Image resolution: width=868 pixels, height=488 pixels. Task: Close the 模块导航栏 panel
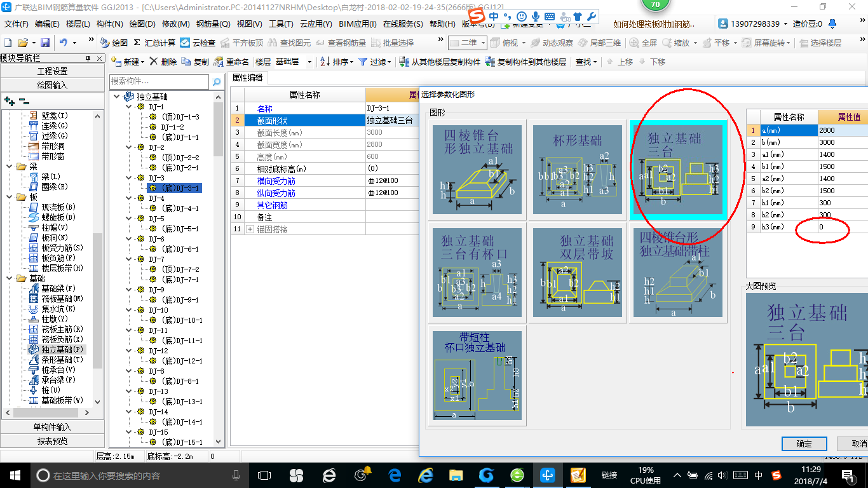coord(99,58)
